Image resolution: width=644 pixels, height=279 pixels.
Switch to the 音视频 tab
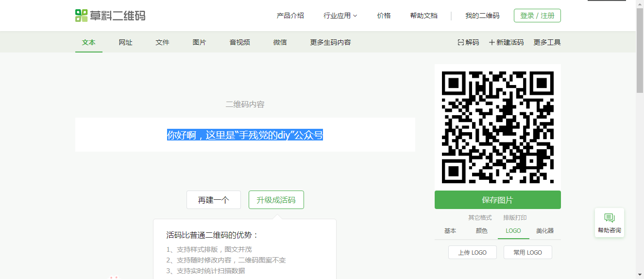pyautogui.click(x=240, y=42)
